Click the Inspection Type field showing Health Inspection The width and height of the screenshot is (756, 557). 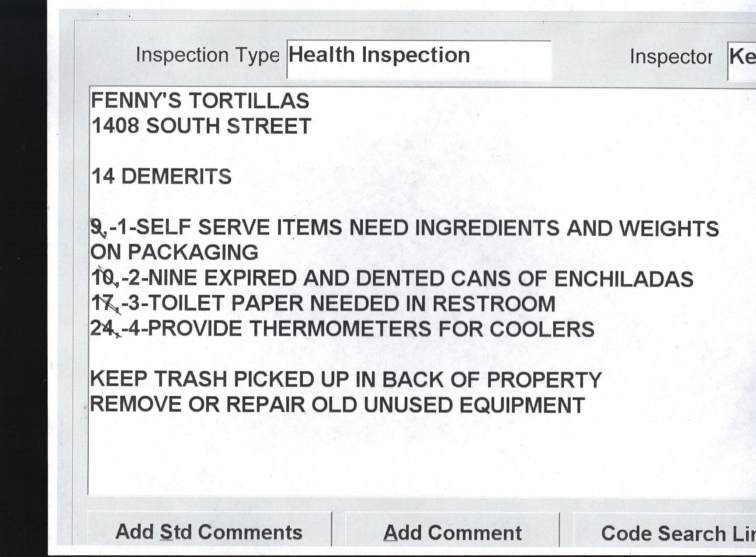click(x=419, y=59)
